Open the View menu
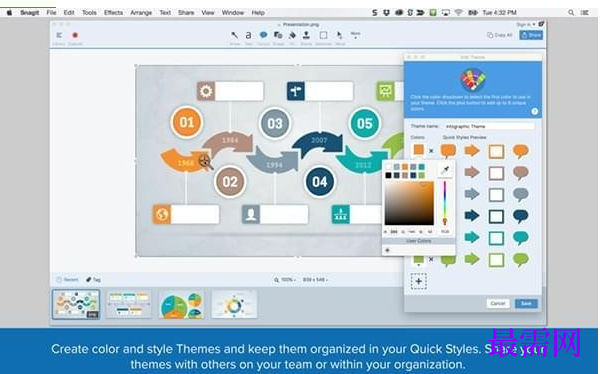600x374 pixels. 208,13
